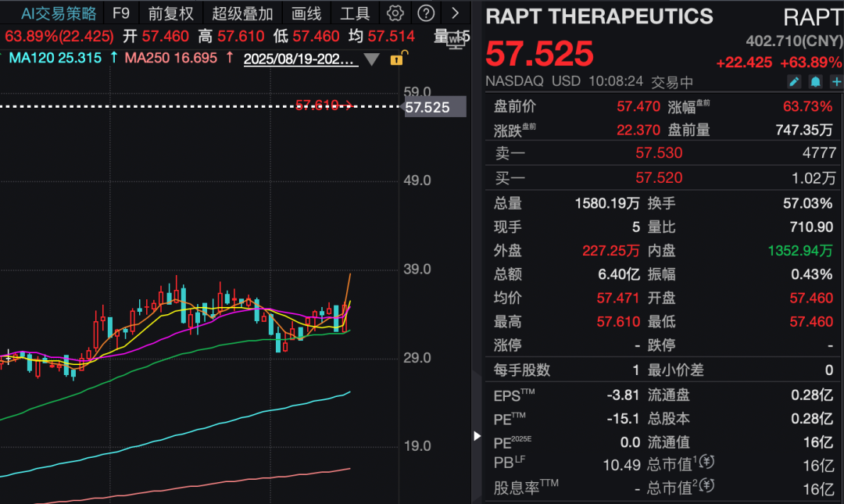844x504 pixels.
Task: Click the 内盘 1352.94万 value
Action: pos(800,250)
